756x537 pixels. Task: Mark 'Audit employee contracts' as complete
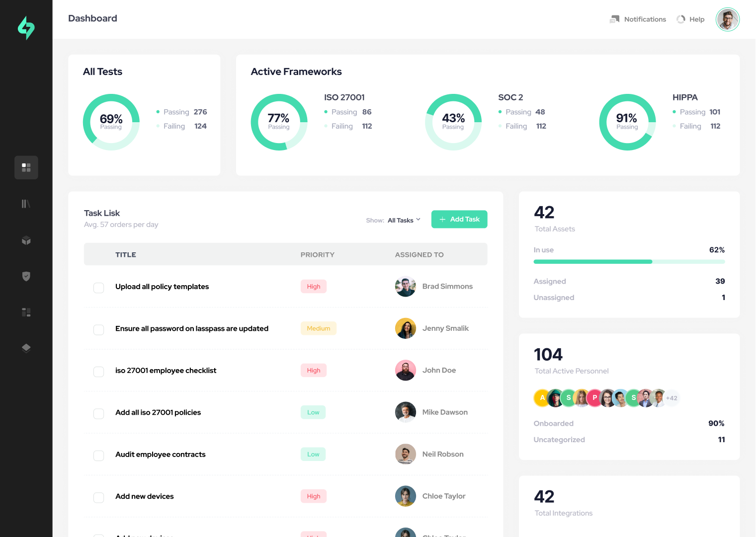coord(98,456)
